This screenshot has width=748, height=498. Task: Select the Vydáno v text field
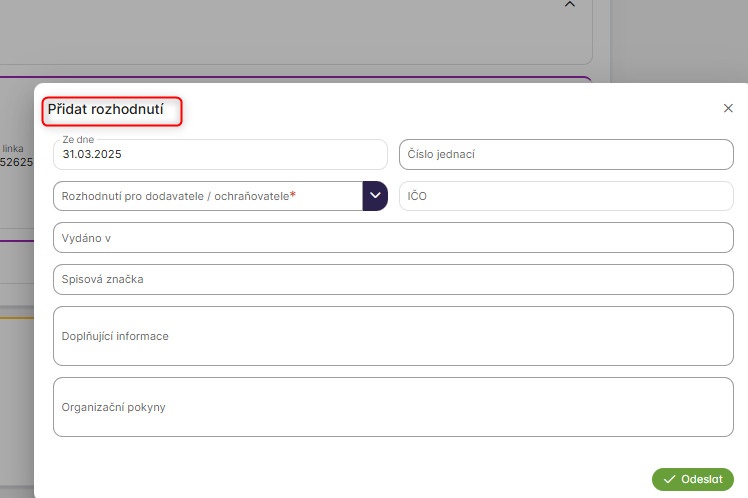click(x=393, y=237)
